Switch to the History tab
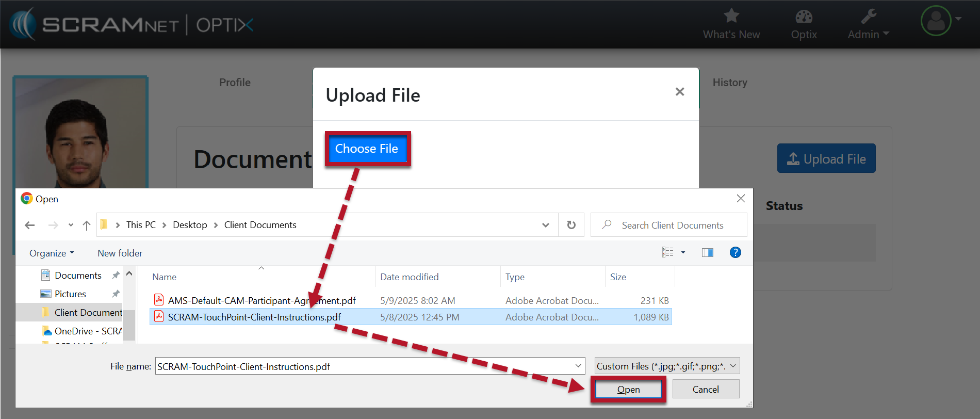This screenshot has height=419, width=980. 729,83
